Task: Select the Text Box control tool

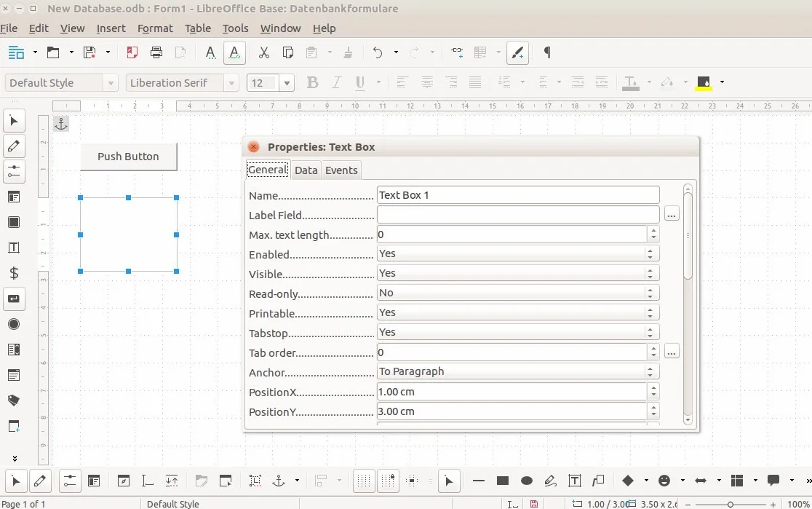Action: point(14,248)
